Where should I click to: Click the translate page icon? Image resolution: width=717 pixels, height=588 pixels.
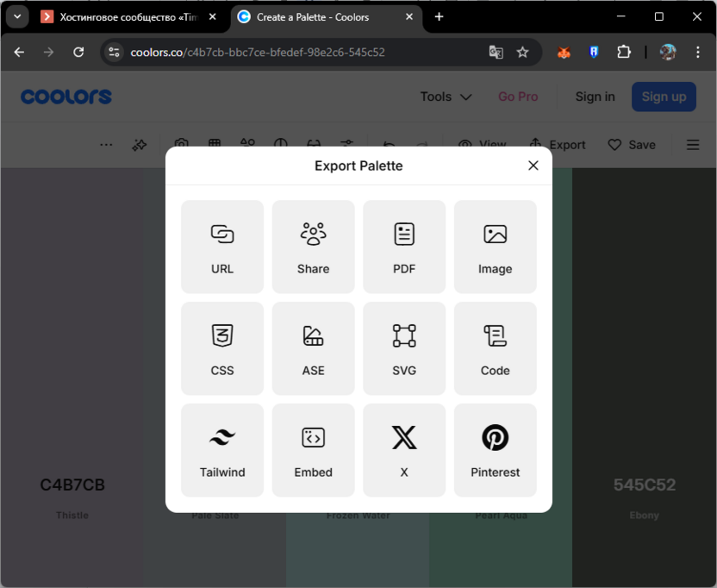tap(496, 53)
